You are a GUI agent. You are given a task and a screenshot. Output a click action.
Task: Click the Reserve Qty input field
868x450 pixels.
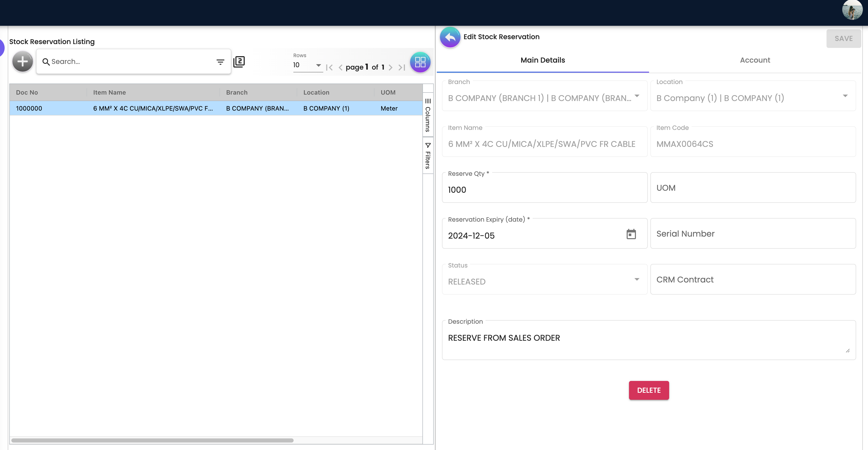[544, 188]
